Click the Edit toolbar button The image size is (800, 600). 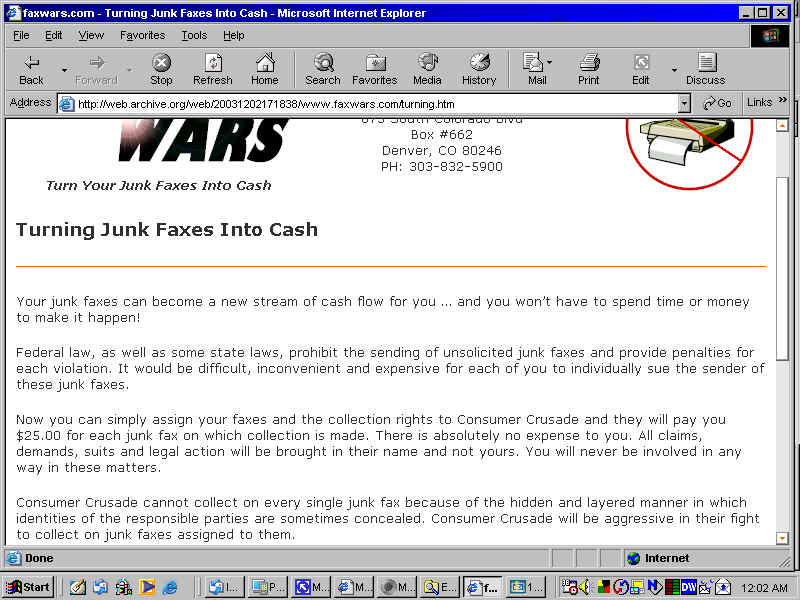(641, 69)
